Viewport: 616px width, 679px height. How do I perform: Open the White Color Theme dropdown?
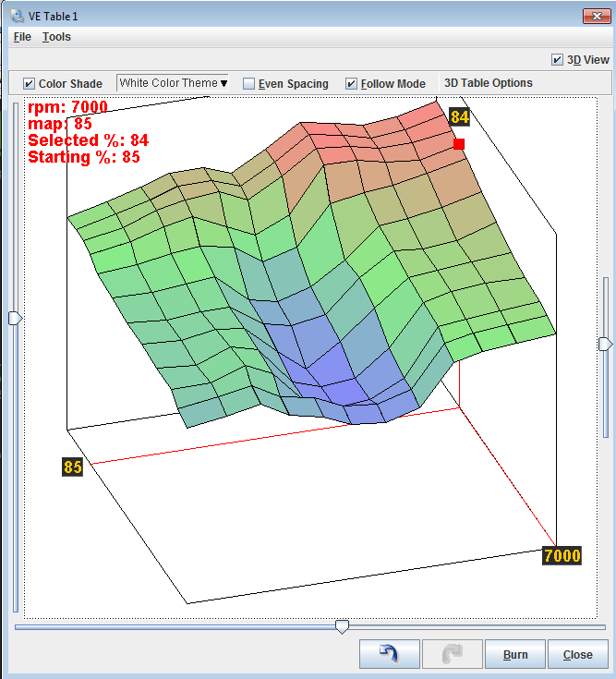click(173, 83)
